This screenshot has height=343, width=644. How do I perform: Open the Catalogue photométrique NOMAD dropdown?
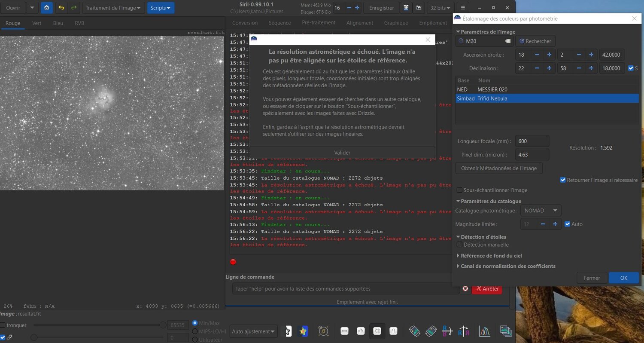tap(541, 211)
